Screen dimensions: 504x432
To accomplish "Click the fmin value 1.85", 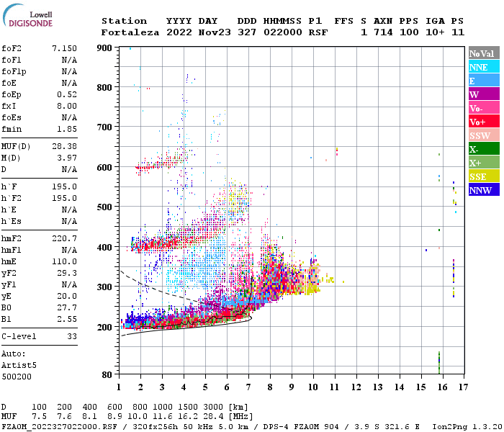I will (x=67, y=129).
